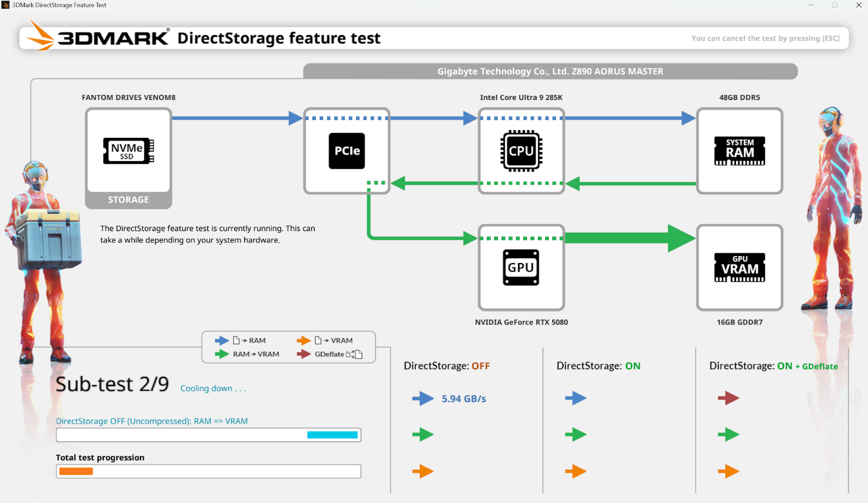Click the orange file-to-VRAM arrow in the legend
The height and width of the screenshot is (503, 868).
click(x=304, y=340)
